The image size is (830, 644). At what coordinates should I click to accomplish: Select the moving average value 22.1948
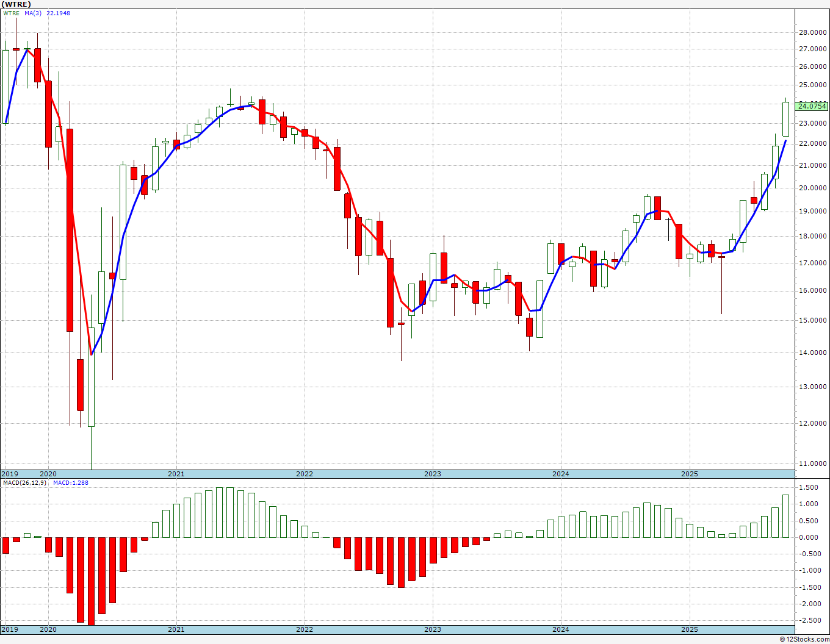(58, 13)
